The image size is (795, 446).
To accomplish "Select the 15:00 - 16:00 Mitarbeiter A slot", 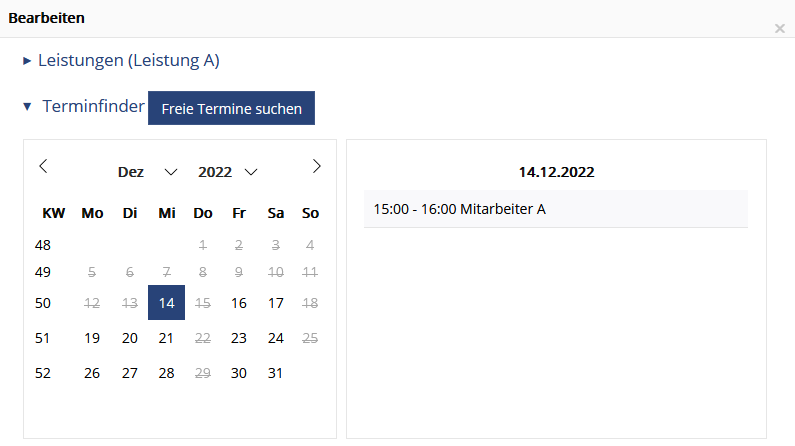I will click(556, 209).
